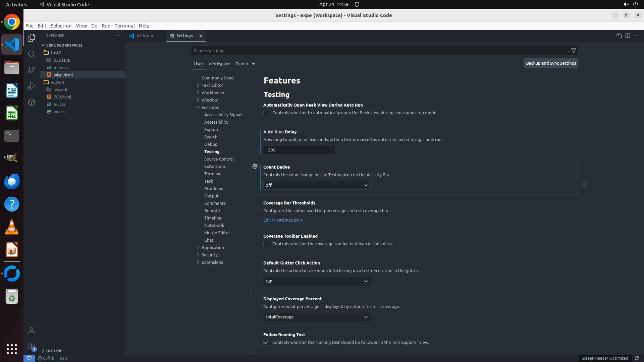Click the Auto Run Delay input field
644x362 pixels.
click(299, 150)
